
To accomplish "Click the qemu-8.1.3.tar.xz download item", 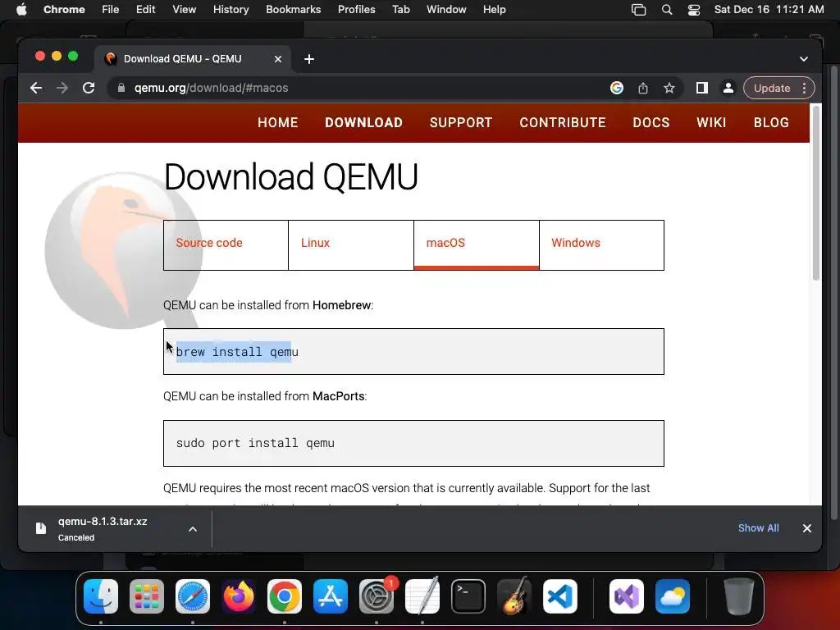I will 103,529.
